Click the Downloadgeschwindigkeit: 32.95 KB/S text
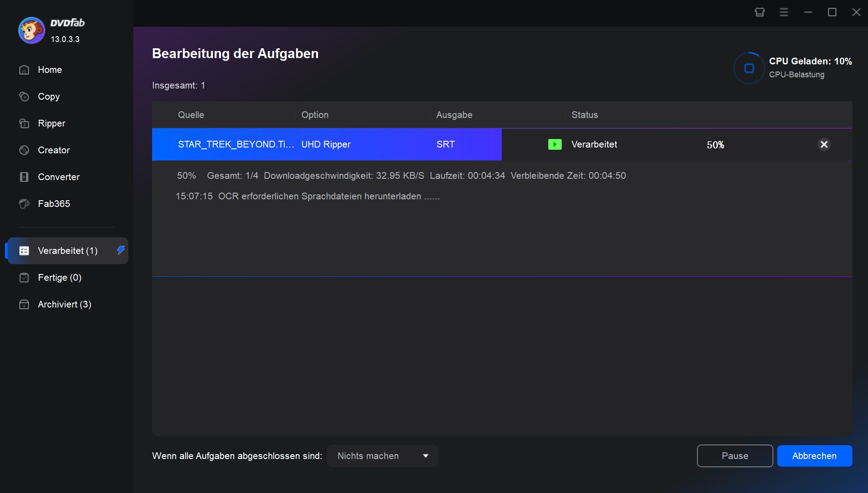Viewport: 868px width, 493px height. click(x=344, y=176)
